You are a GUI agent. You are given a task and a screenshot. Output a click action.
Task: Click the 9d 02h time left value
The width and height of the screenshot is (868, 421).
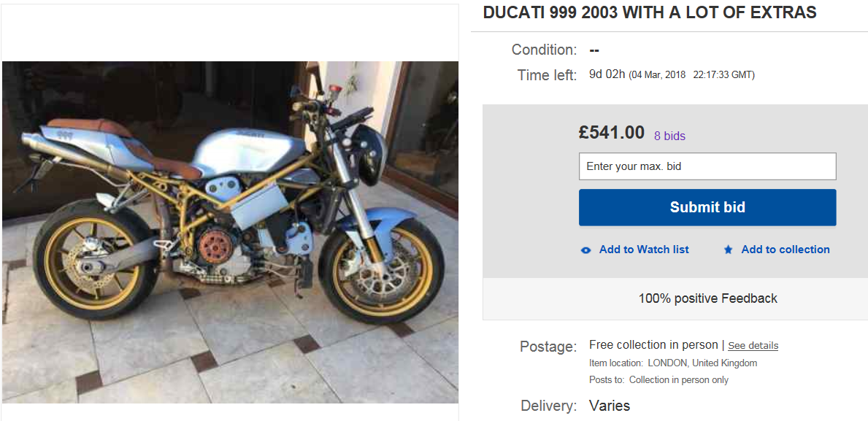(607, 74)
